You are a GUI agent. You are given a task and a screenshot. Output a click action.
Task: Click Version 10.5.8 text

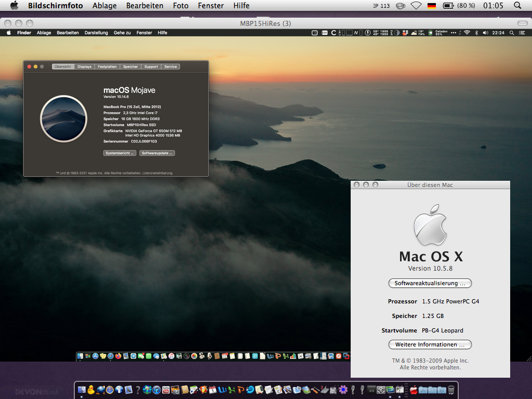430,269
